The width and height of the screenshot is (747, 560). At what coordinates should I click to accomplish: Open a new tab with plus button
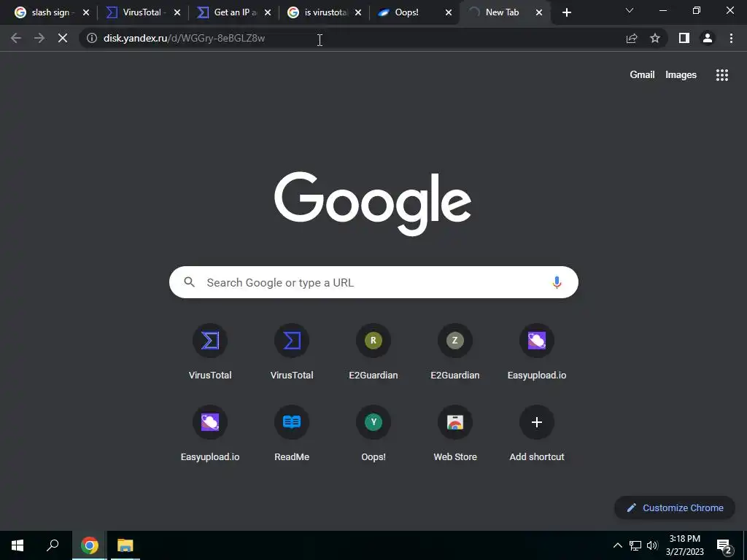[x=566, y=12]
